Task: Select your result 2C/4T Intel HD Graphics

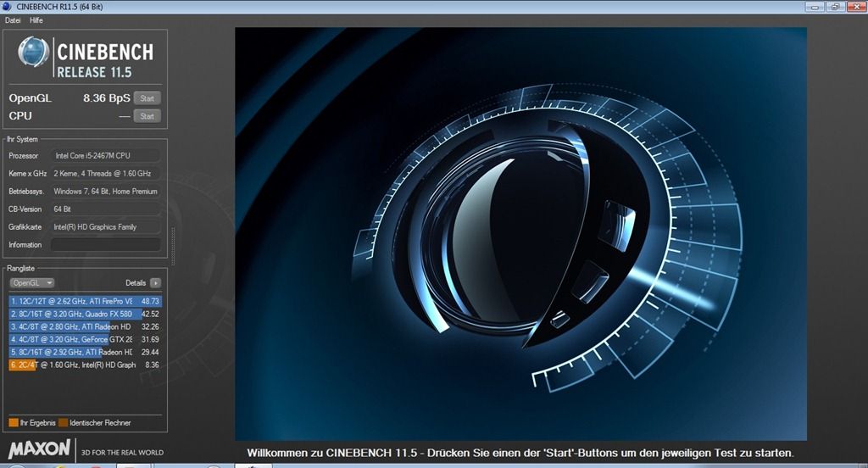Action: pyautogui.click(x=86, y=365)
